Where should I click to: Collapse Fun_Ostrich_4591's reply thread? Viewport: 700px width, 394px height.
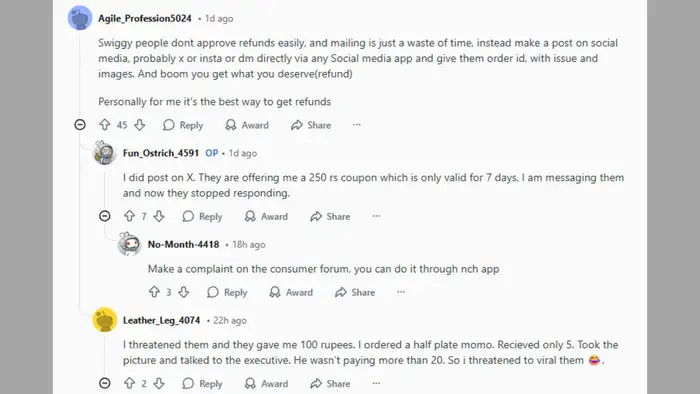point(104,216)
